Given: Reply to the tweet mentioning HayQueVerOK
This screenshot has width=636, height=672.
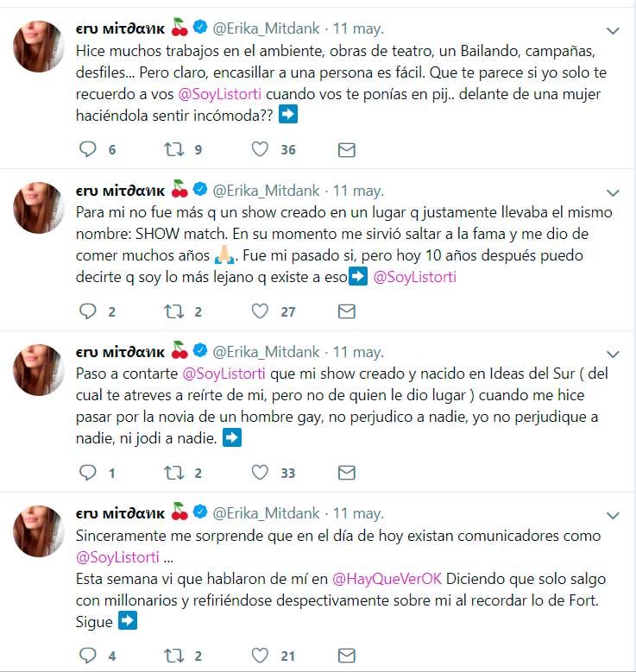Looking at the screenshot, I should (x=88, y=656).
